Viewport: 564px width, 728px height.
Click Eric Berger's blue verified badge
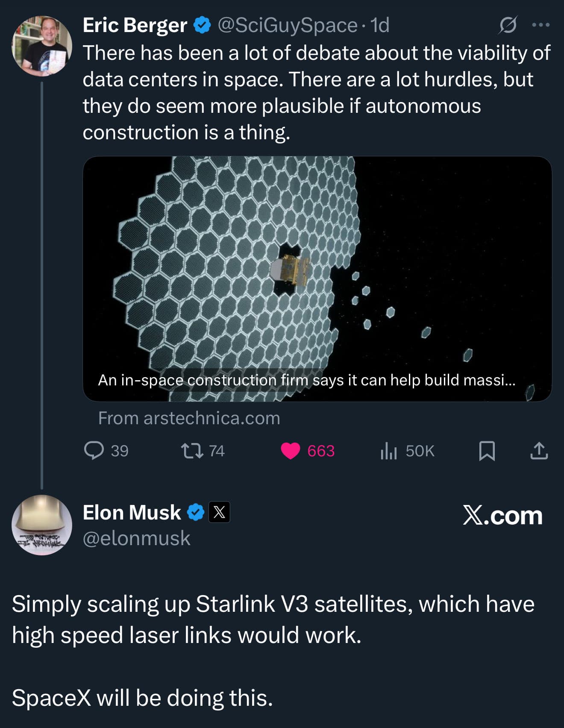(202, 25)
